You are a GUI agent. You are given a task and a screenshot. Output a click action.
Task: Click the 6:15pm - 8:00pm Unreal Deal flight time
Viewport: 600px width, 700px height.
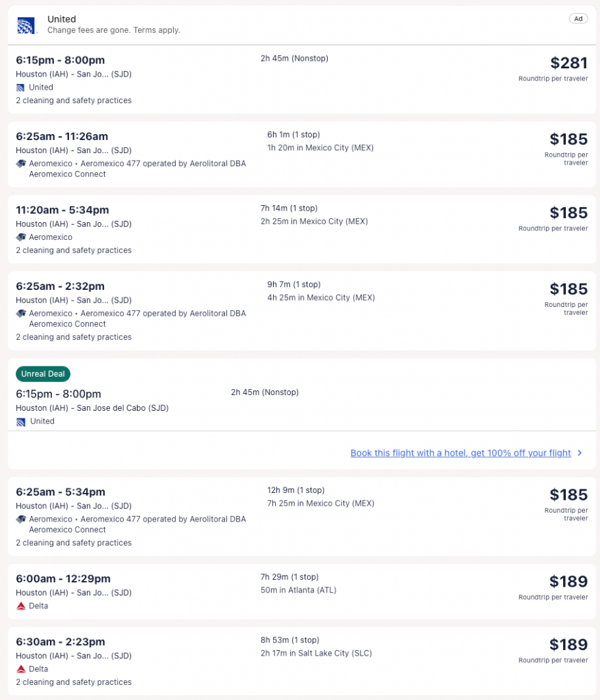coord(59,394)
